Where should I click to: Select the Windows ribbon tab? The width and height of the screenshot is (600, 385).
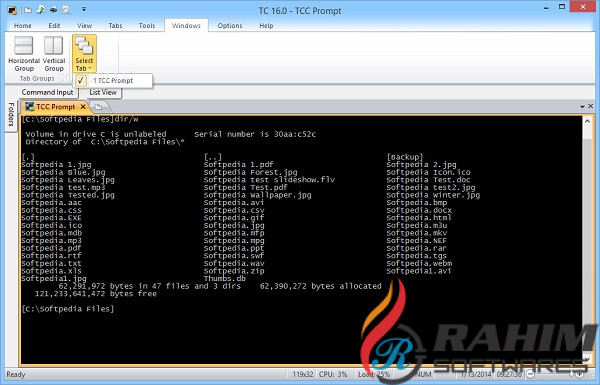(186, 26)
